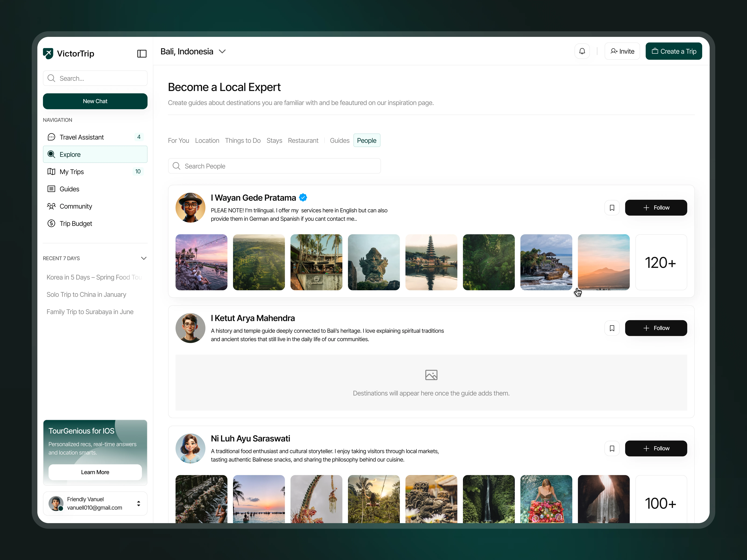
Task: Click the Community people icon
Action: click(x=51, y=206)
